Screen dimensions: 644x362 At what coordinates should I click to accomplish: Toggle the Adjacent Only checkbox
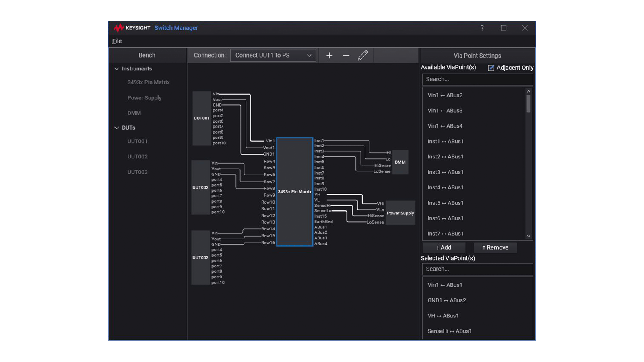click(491, 68)
